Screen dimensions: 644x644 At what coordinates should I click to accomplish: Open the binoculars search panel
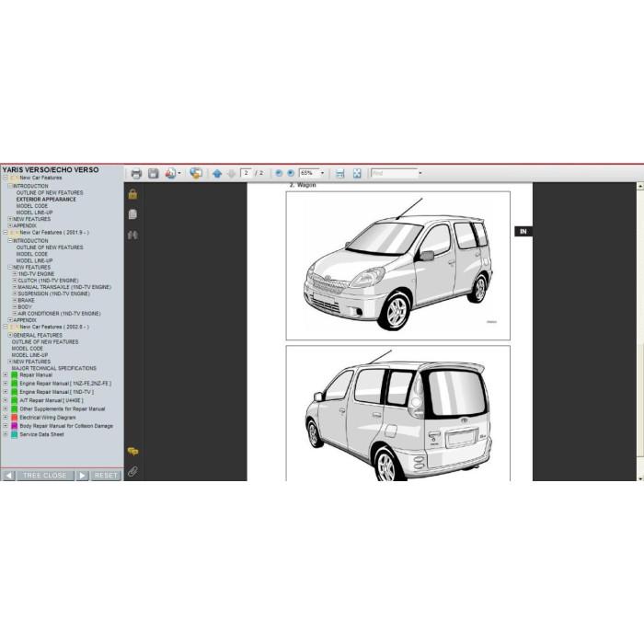coord(132,235)
